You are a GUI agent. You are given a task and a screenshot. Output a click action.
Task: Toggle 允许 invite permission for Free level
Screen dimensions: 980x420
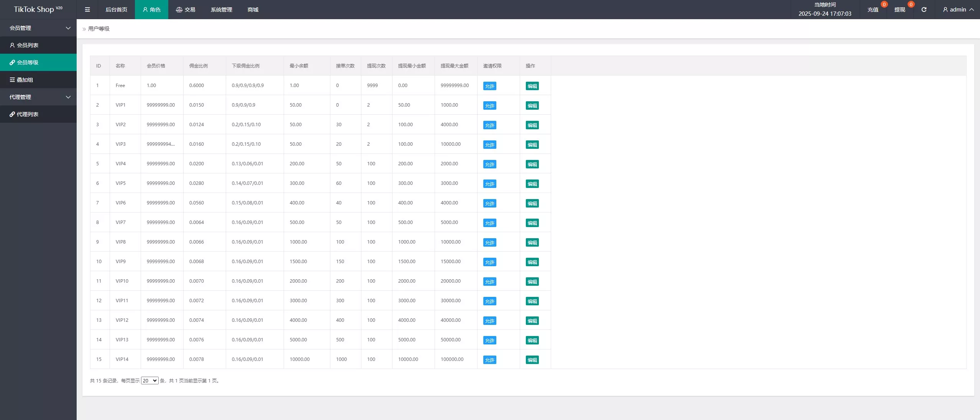point(489,86)
